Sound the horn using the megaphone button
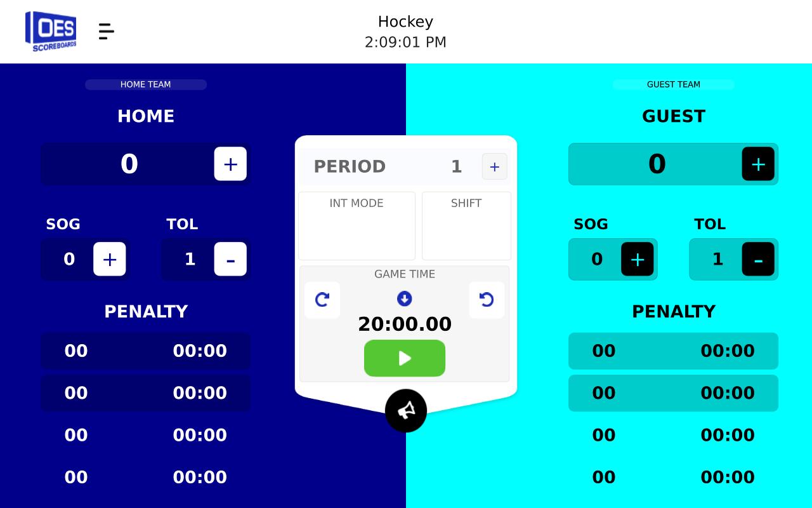The width and height of the screenshot is (812, 508). [x=406, y=411]
